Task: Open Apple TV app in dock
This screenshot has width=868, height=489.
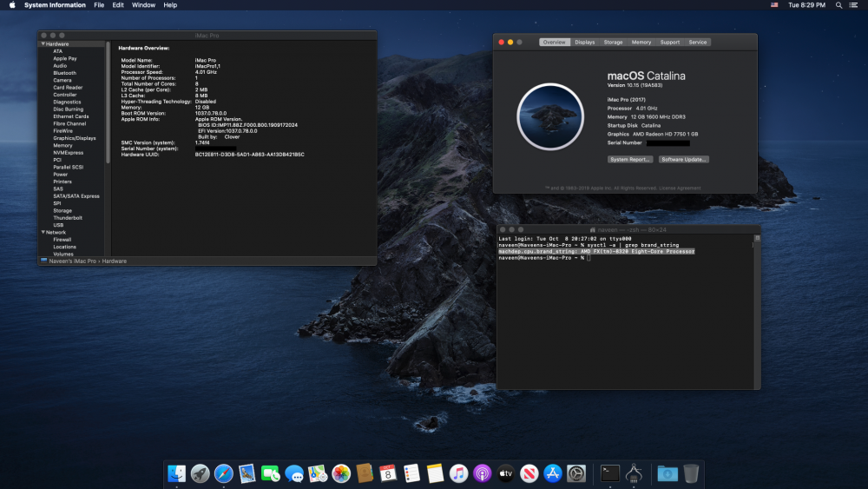Action: click(505, 473)
